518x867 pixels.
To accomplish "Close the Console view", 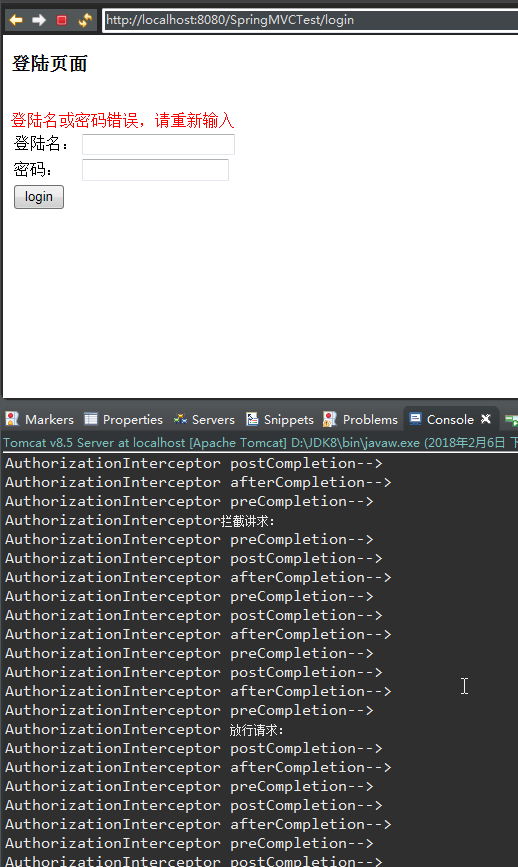I will click(486, 419).
